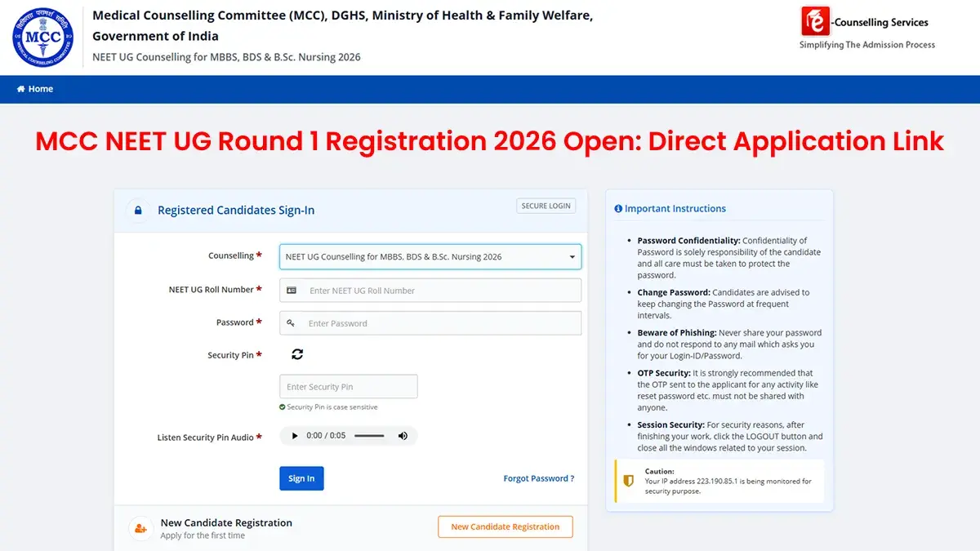
Task: Click the lock icon beside Registered Candidates Sign-In
Action: coord(138,210)
